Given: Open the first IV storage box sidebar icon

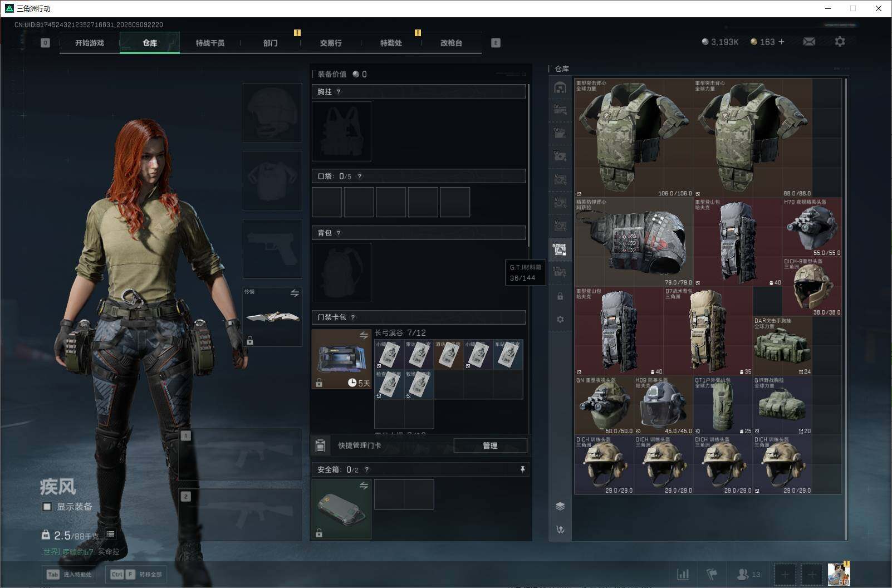Looking at the screenshot, I should click(560, 109).
